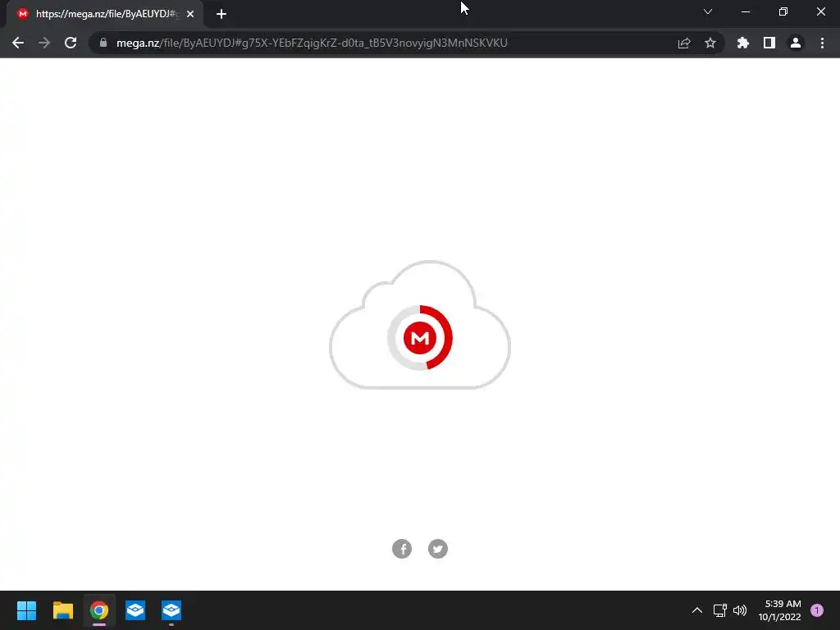
Task: Open the MEGA Facebook link
Action: 402,549
